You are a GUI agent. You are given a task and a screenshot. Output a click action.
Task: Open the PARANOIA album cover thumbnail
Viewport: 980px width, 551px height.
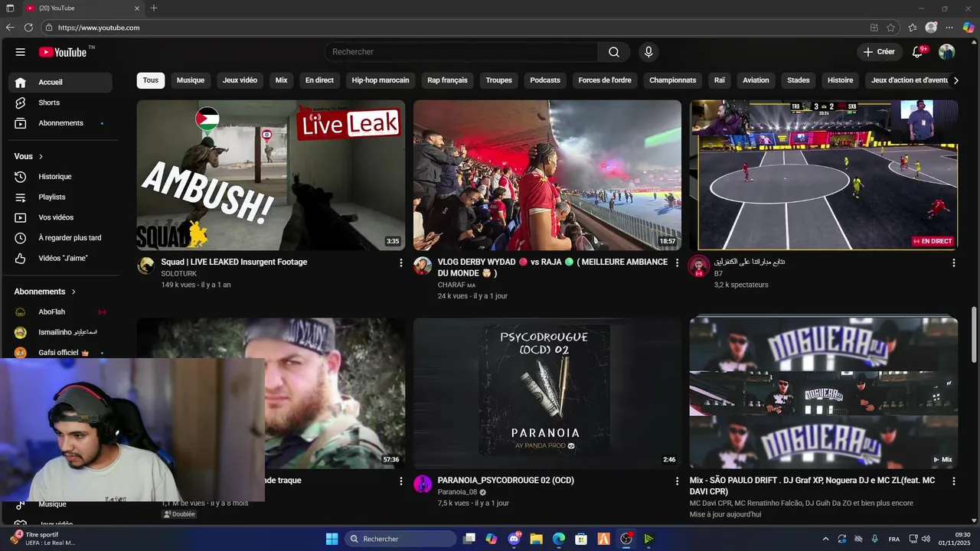click(x=547, y=393)
